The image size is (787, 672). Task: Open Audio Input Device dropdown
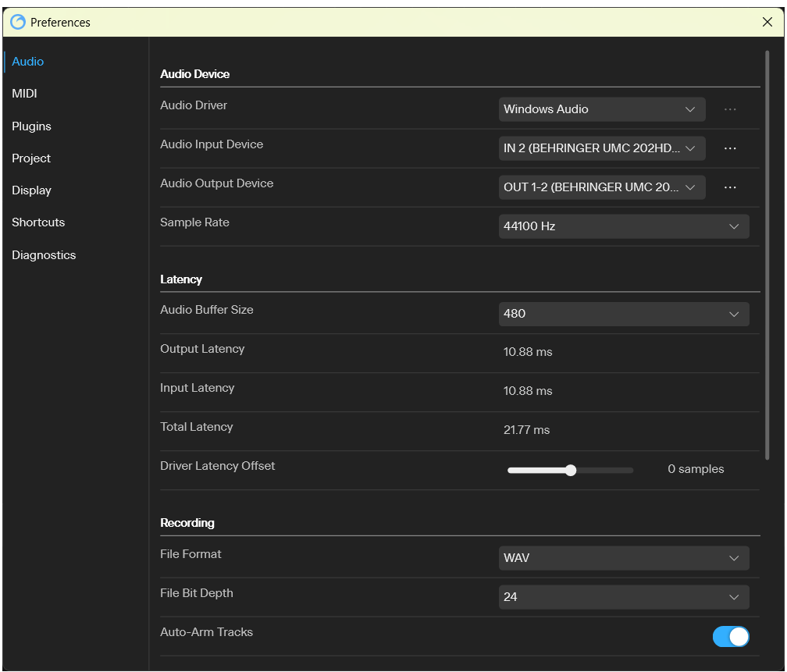[601, 148]
